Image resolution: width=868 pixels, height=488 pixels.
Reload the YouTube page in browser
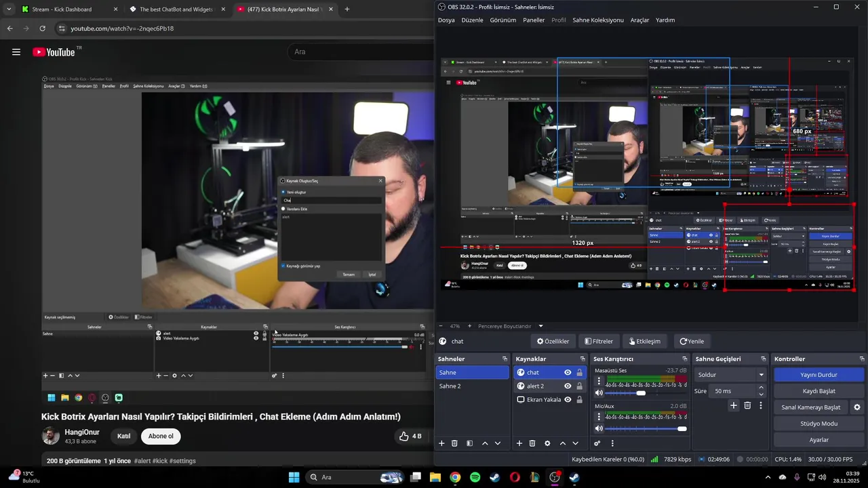coord(42,28)
